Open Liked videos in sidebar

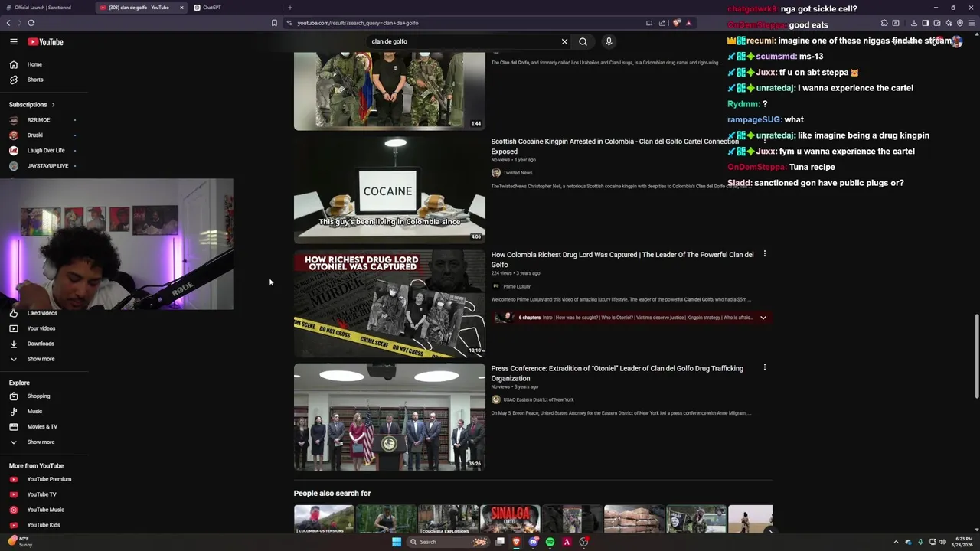[x=42, y=313]
